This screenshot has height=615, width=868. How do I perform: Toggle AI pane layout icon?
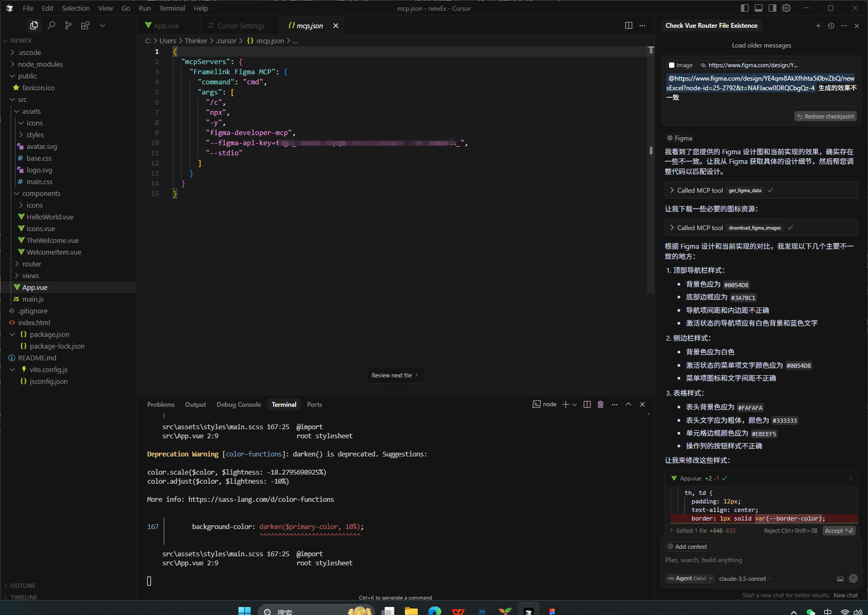click(x=773, y=8)
